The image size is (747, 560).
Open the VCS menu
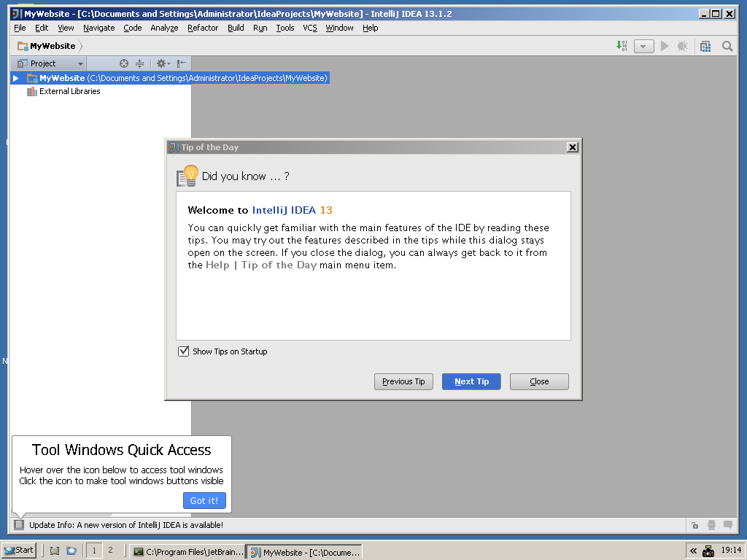point(309,28)
